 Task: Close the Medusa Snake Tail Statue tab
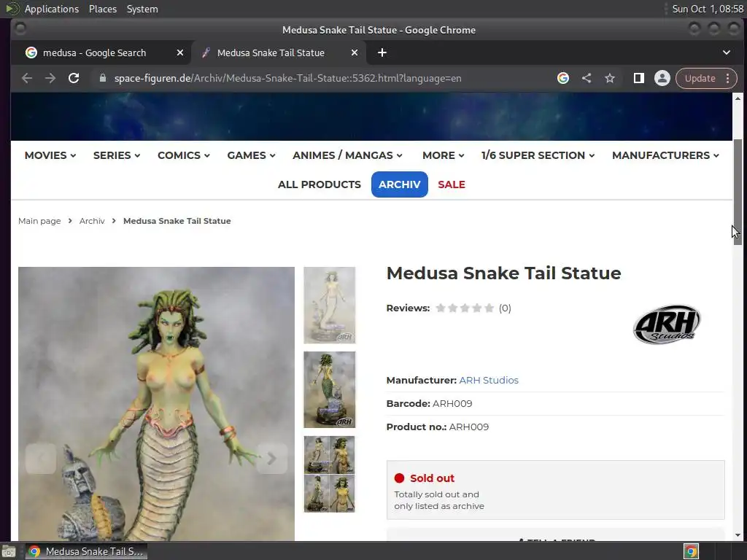[355, 52]
